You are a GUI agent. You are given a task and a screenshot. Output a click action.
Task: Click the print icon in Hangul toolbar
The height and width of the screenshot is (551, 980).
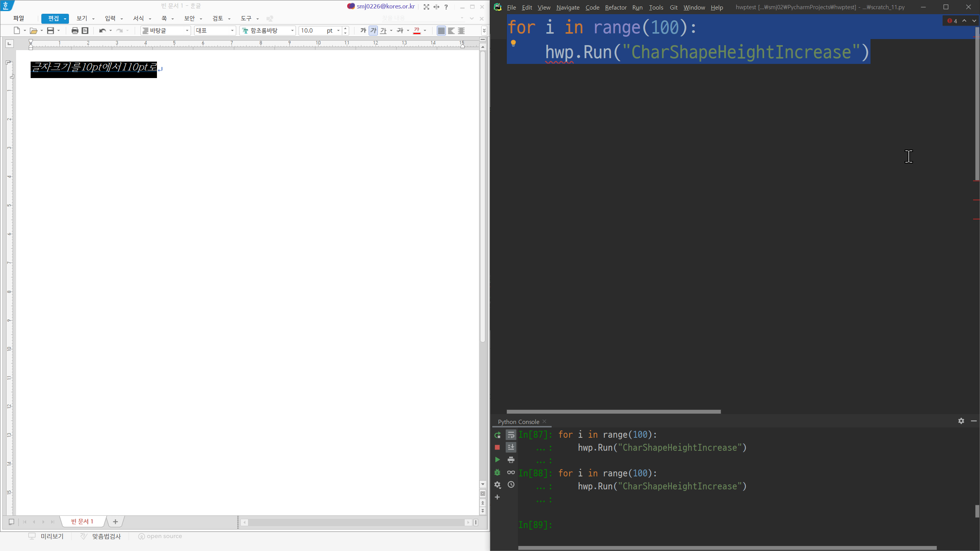pos(75,31)
